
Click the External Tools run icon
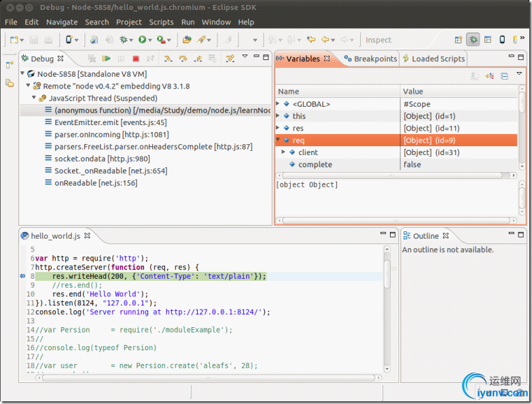161,39
